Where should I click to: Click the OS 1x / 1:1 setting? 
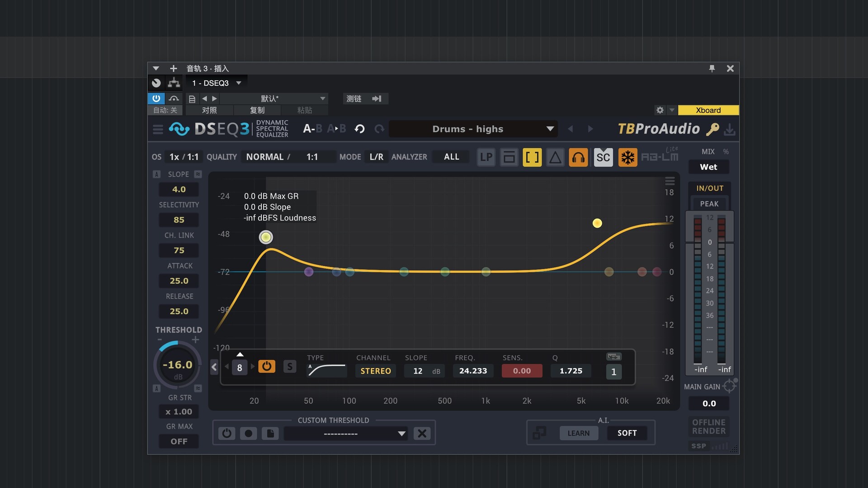[x=184, y=157]
